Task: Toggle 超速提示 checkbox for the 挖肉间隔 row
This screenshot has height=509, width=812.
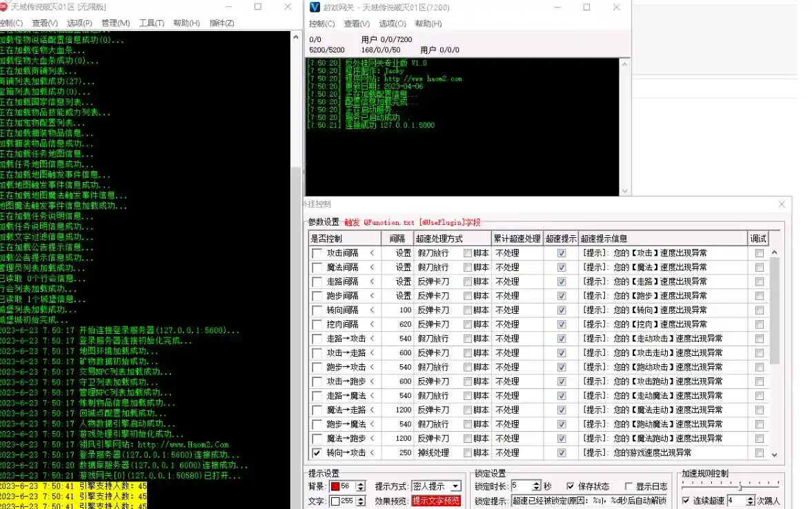Action: [x=562, y=325]
